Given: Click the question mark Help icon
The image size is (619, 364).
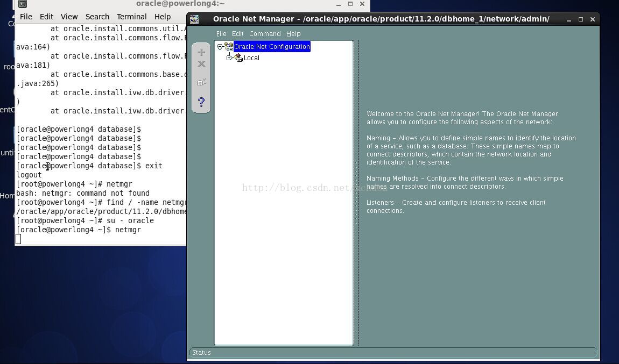Looking at the screenshot, I should [x=201, y=102].
